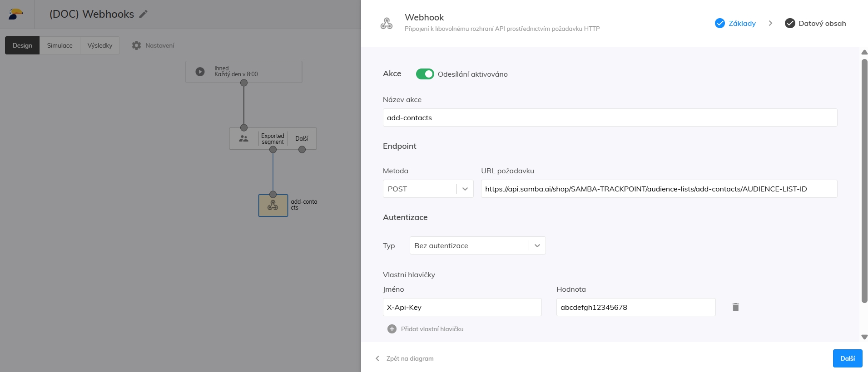868x372 pixels.
Task: Click into the Název akce field
Action: pos(610,117)
